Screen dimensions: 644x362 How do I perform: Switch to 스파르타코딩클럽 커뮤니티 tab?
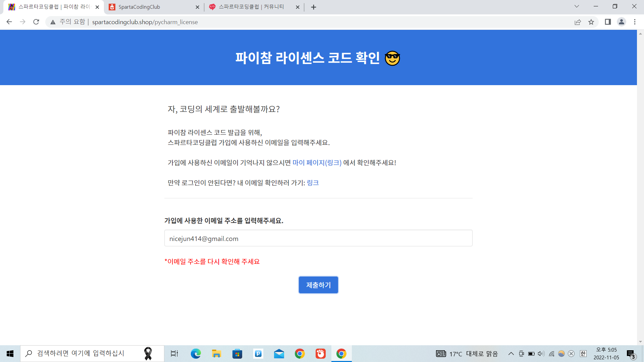click(x=254, y=7)
